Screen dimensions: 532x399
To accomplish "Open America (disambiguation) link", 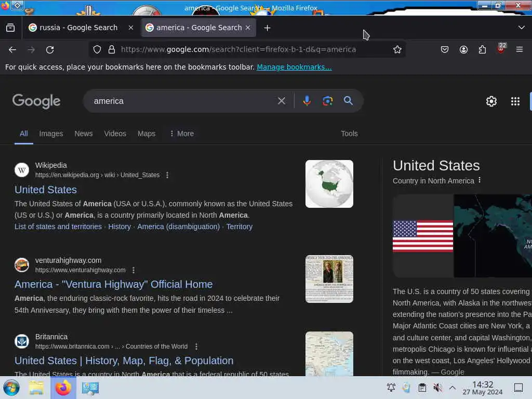I will 179,227.
